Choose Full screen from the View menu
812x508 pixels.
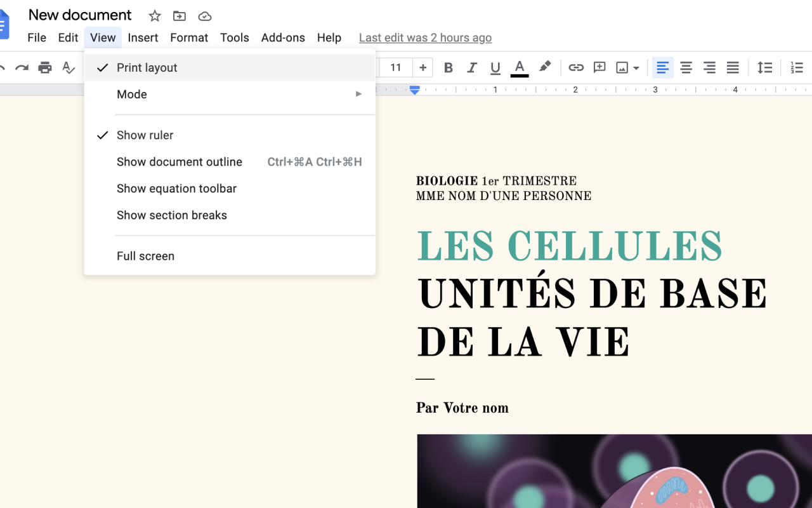coord(230,256)
